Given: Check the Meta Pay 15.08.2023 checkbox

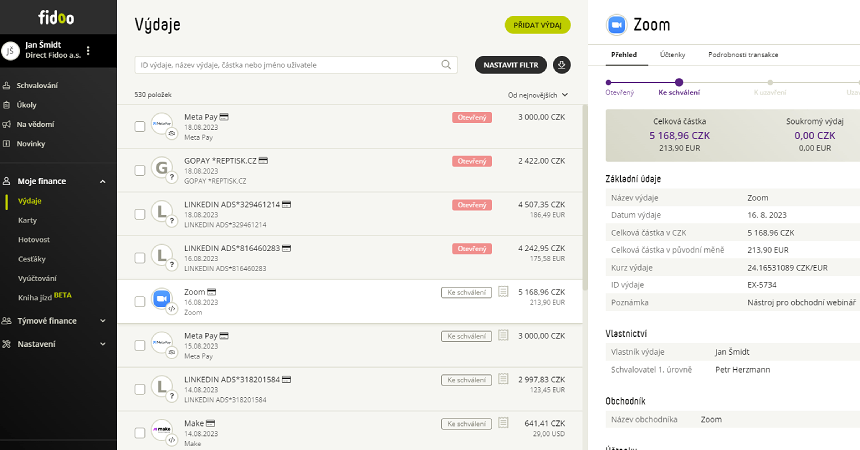Looking at the screenshot, I should (140, 346).
